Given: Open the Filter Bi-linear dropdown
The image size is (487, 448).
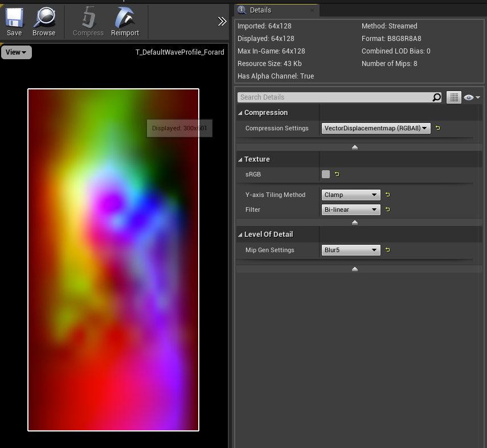Looking at the screenshot, I should 351,209.
